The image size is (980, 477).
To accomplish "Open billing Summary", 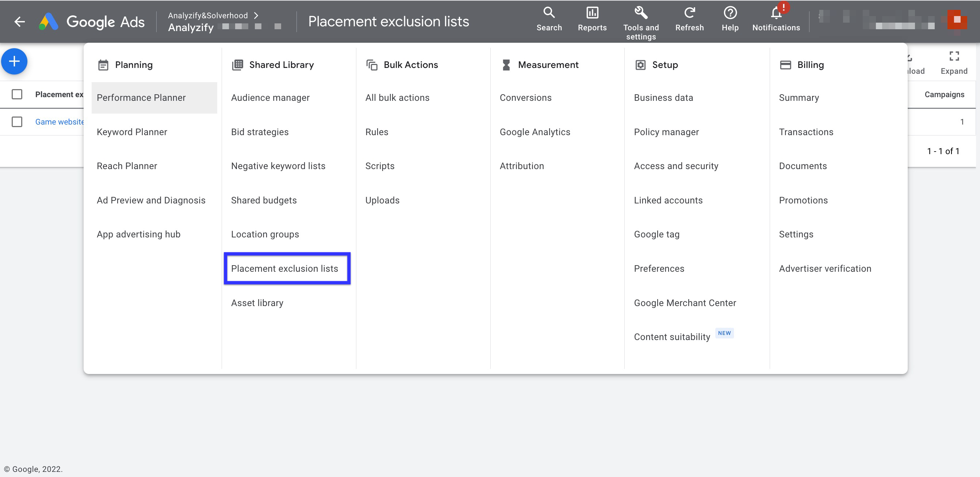I will 799,98.
